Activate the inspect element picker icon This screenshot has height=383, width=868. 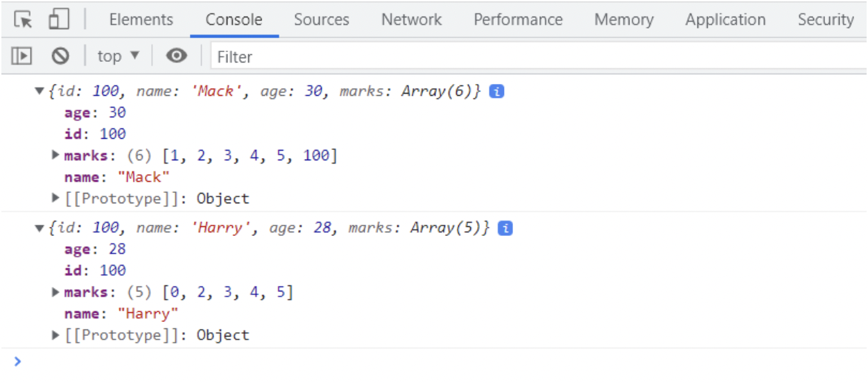coord(24,19)
